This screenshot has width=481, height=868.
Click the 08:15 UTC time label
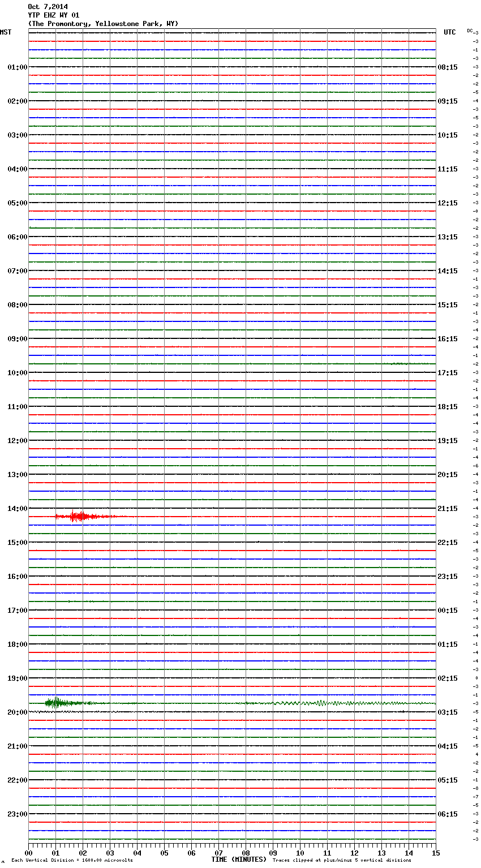click(x=448, y=67)
